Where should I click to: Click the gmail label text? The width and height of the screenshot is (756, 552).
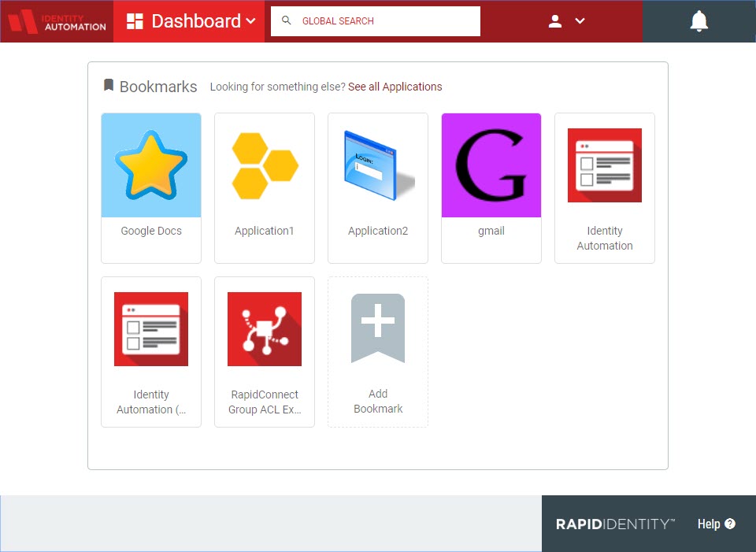(491, 231)
